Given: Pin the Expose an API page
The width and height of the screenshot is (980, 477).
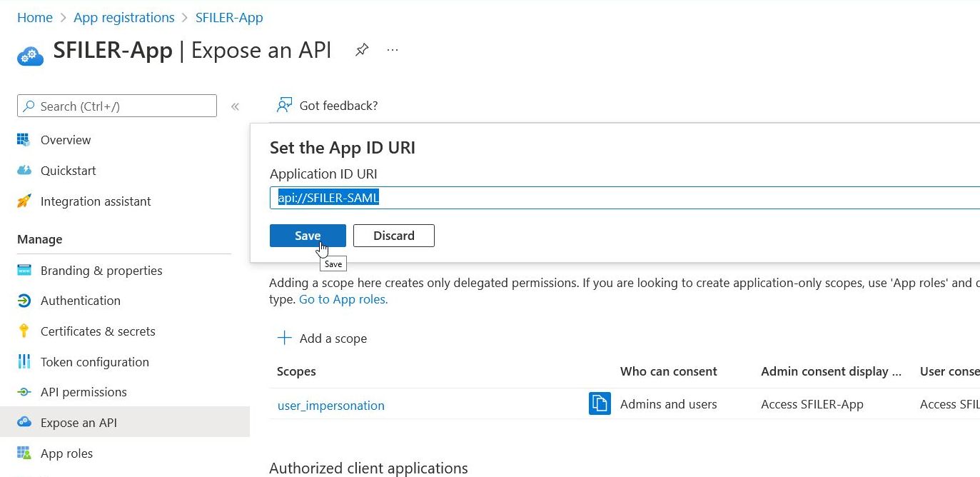Looking at the screenshot, I should click(x=362, y=50).
